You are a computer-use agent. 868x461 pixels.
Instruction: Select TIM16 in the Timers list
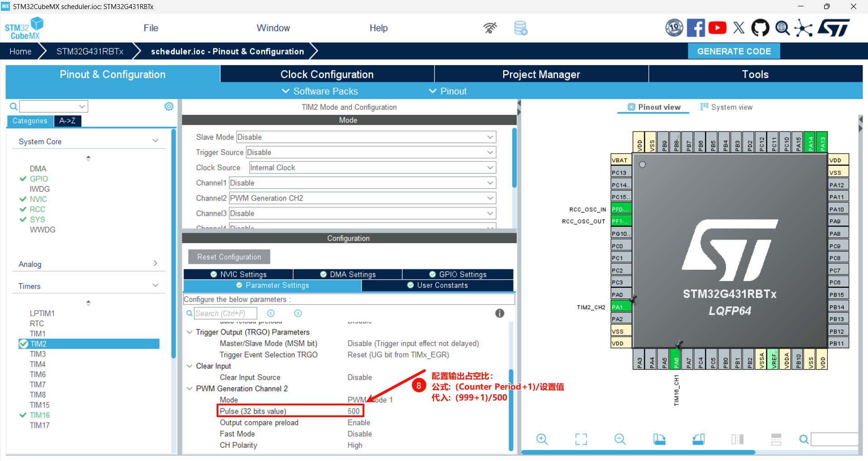pyautogui.click(x=40, y=415)
